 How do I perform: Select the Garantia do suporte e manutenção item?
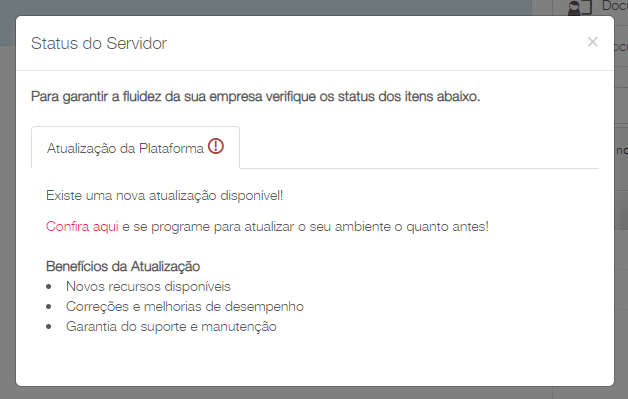pyautogui.click(x=171, y=326)
